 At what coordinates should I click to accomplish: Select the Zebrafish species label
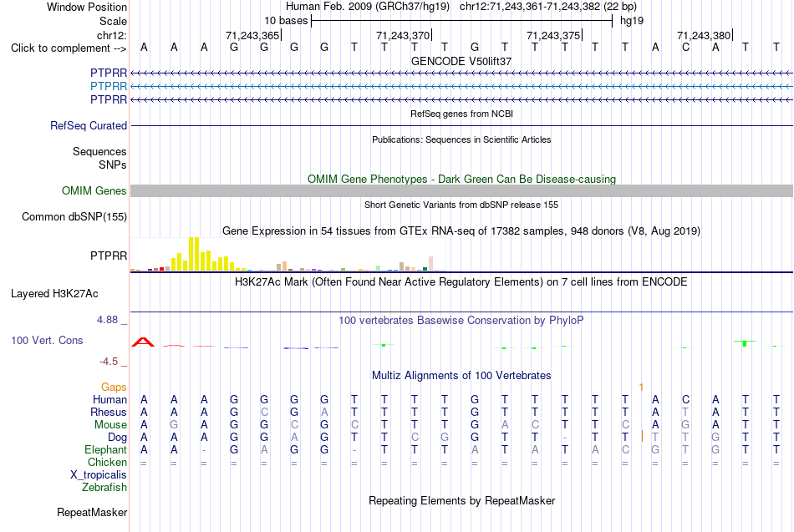point(104,488)
